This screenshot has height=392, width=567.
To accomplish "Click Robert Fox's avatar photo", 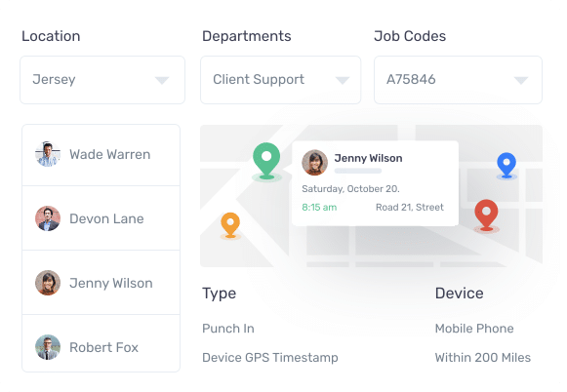I will 48,347.
